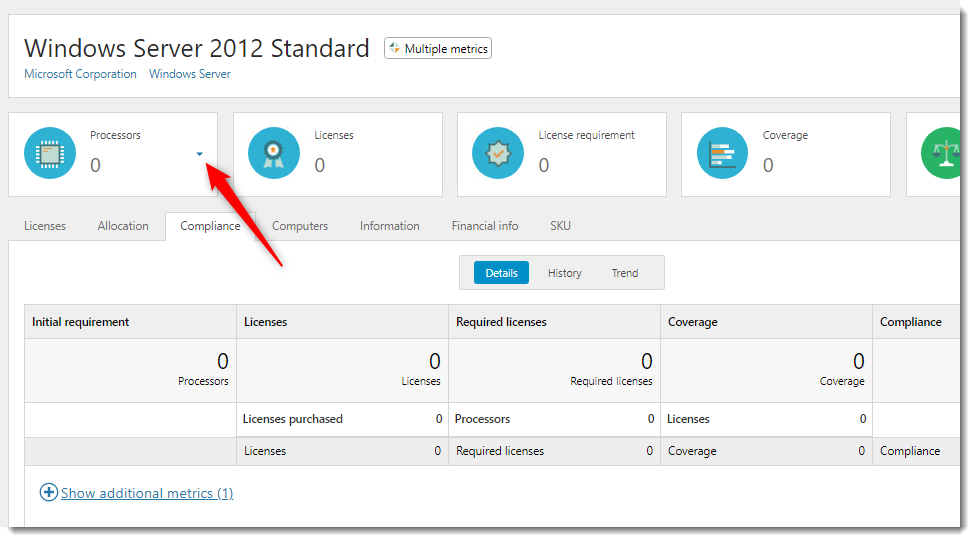This screenshot has width=975, height=542.
Task: Open the Information tab
Action: coord(390,226)
